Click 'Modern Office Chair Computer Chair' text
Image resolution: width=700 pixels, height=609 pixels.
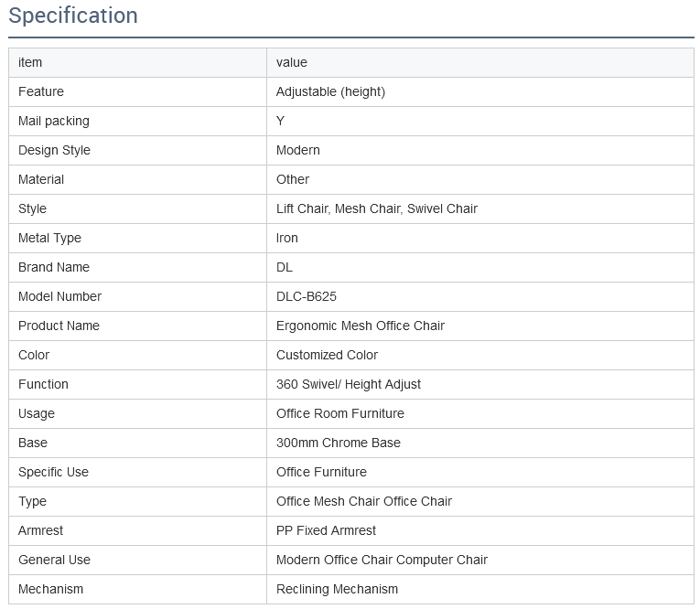point(382,560)
